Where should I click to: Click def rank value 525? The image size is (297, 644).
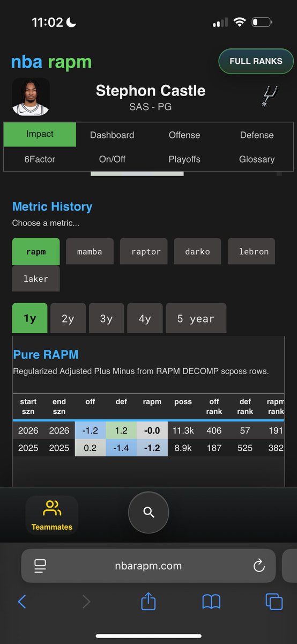click(x=245, y=448)
